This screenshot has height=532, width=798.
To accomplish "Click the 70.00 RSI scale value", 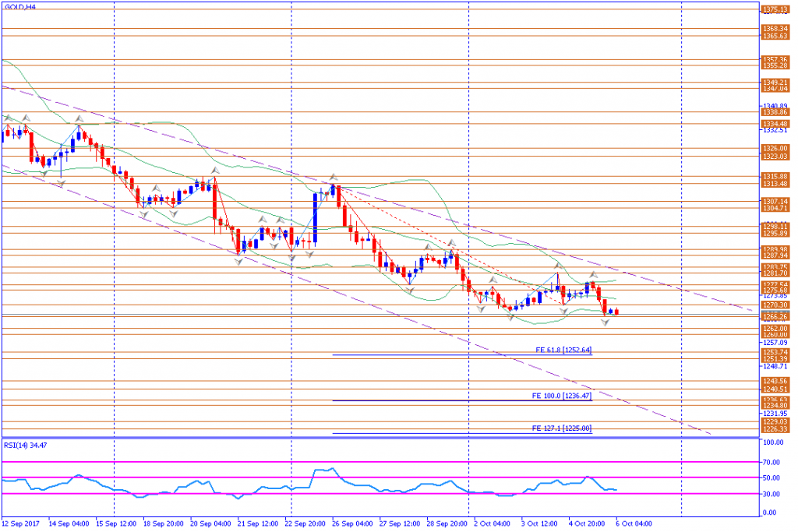I will tap(772, 463).
